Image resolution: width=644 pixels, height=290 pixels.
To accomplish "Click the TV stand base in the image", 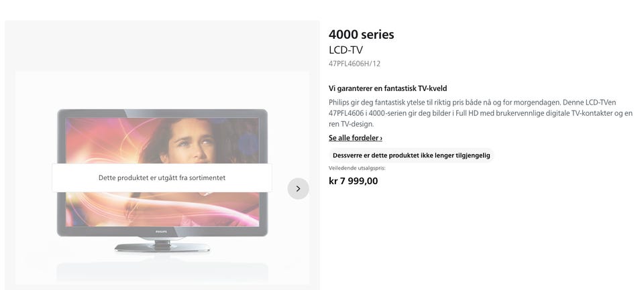I will coord(162,247).
